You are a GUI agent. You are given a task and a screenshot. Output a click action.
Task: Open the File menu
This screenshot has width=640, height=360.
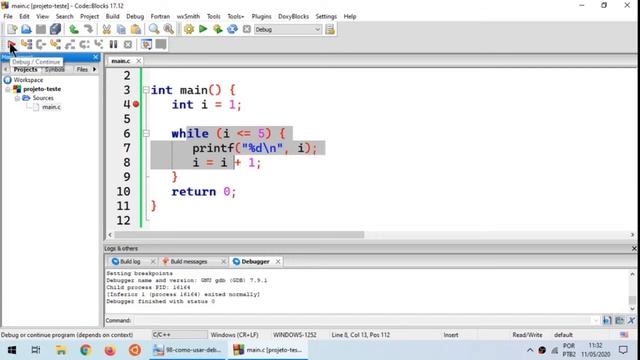click(8, 16)
